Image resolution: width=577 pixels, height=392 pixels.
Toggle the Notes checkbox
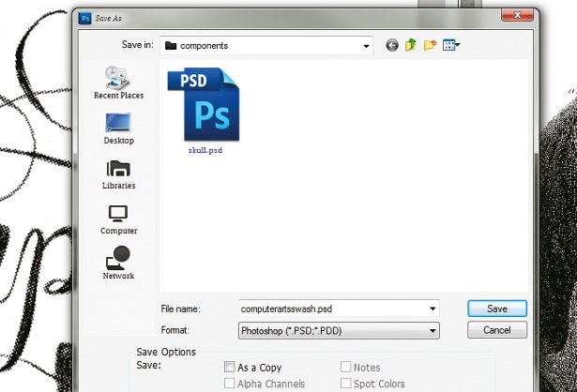coord(345,367)
